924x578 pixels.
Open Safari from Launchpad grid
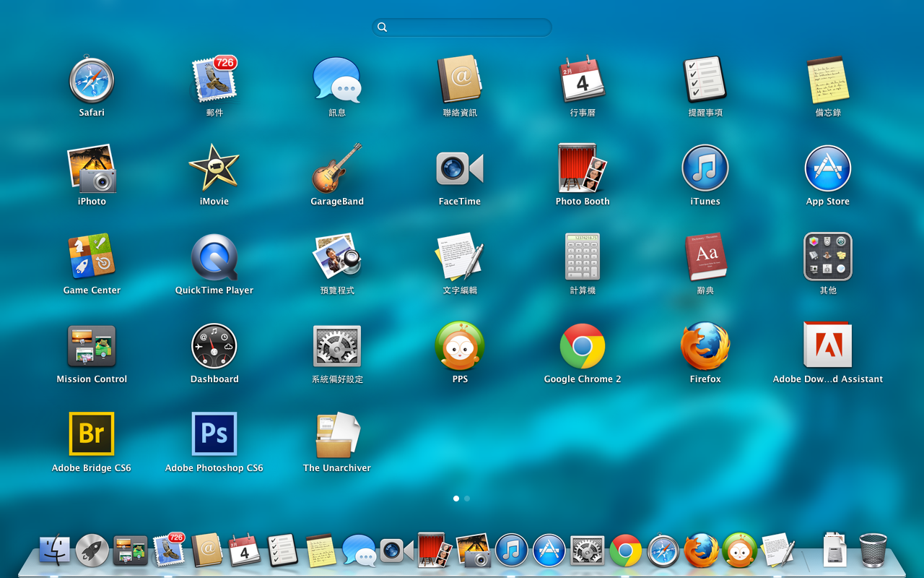[92, 79]
